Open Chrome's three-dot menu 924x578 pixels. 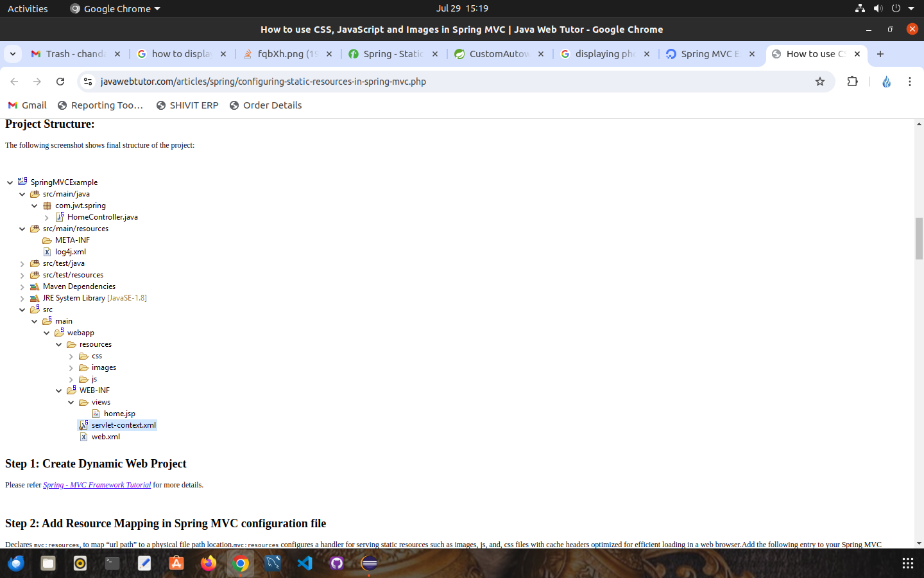pos(909,82)
